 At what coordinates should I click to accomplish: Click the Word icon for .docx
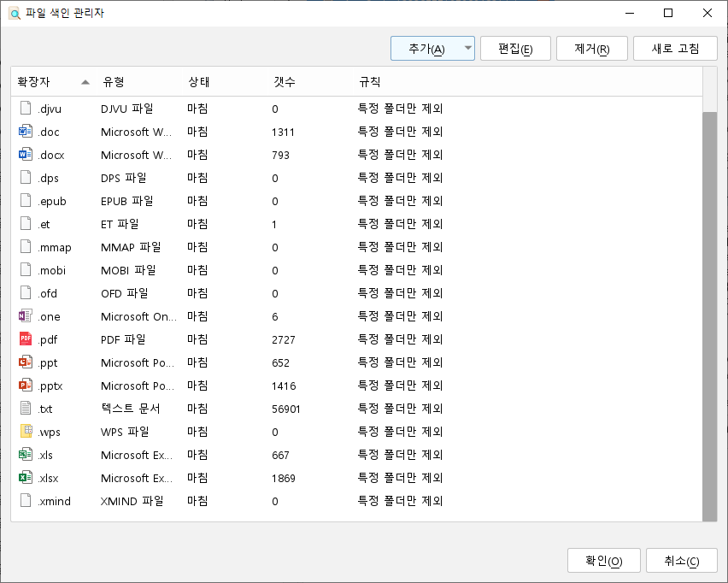[26, 154]
